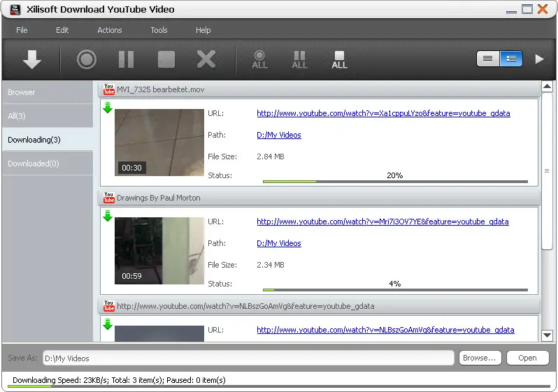Click thumbnail of the NLBszGoAmVg video
558x392 pixels.
click(x=159, y=334)
